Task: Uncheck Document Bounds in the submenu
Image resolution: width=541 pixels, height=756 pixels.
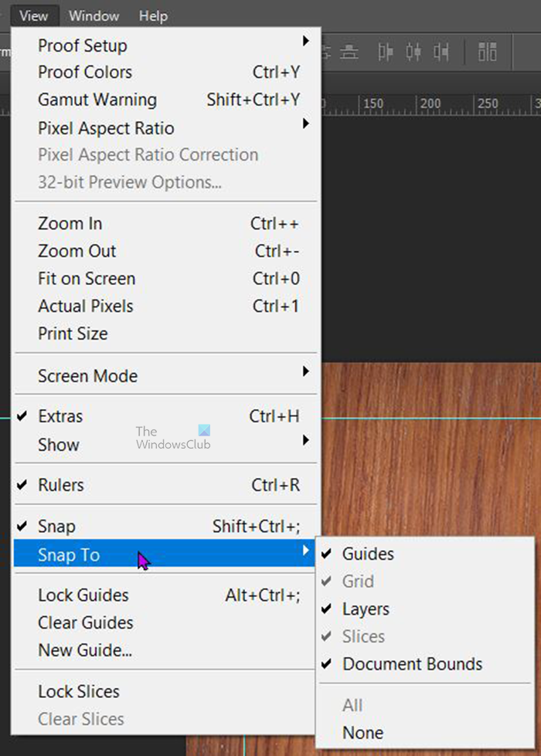Action: 412,663
